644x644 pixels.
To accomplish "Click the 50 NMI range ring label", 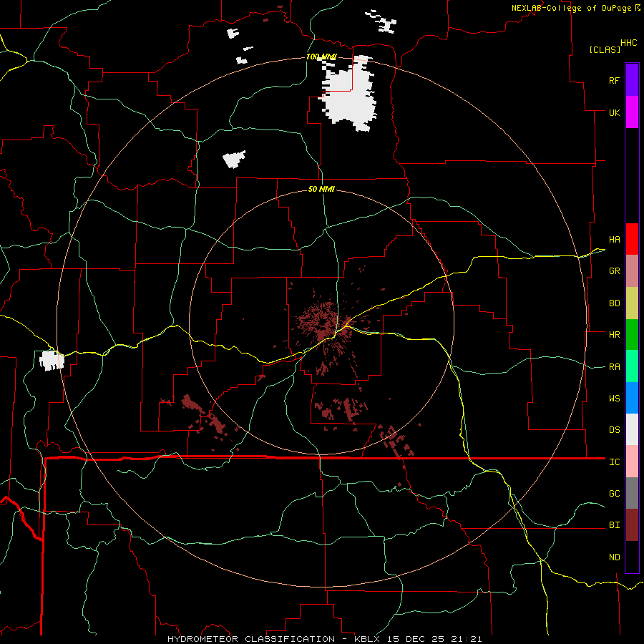I will tap(321, 189).
